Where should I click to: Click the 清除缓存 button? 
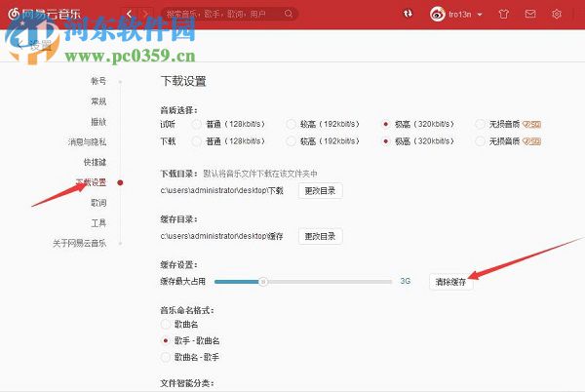pos(450,282)
